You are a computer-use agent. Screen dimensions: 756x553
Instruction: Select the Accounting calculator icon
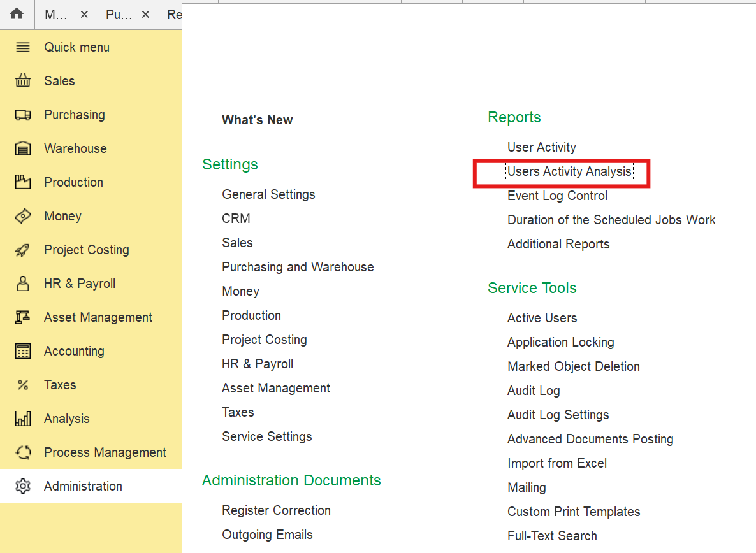[x=23, y=351]
